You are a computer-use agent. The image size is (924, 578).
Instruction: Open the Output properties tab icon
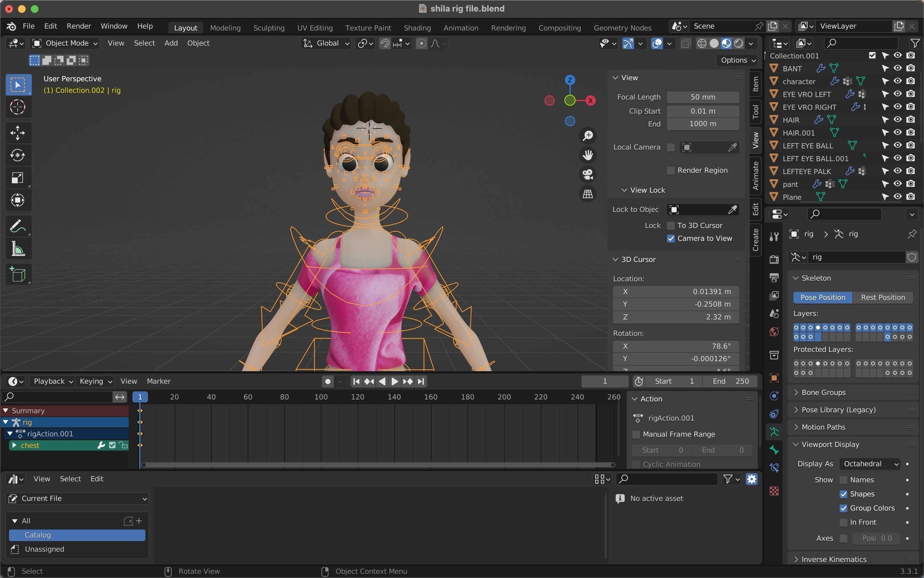[x=774, y=277]
